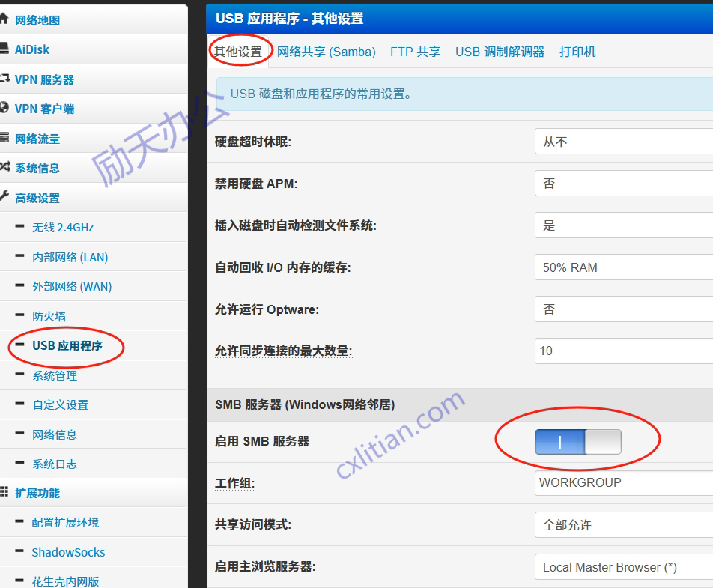Screen dimensions: 713x588
Task: Click the shuffle icon beside 系统信息
Action: [x=4, y=168]
